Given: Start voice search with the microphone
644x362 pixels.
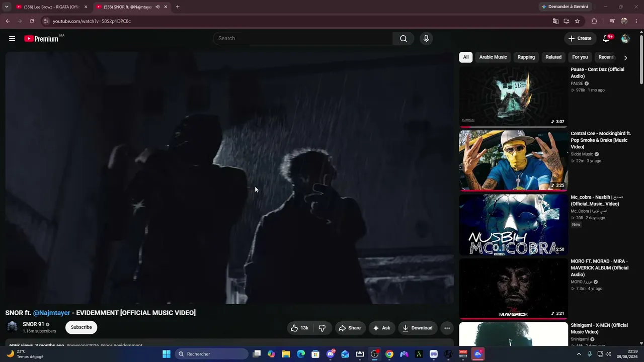Looking at the screenshot, I should [426, 39].
